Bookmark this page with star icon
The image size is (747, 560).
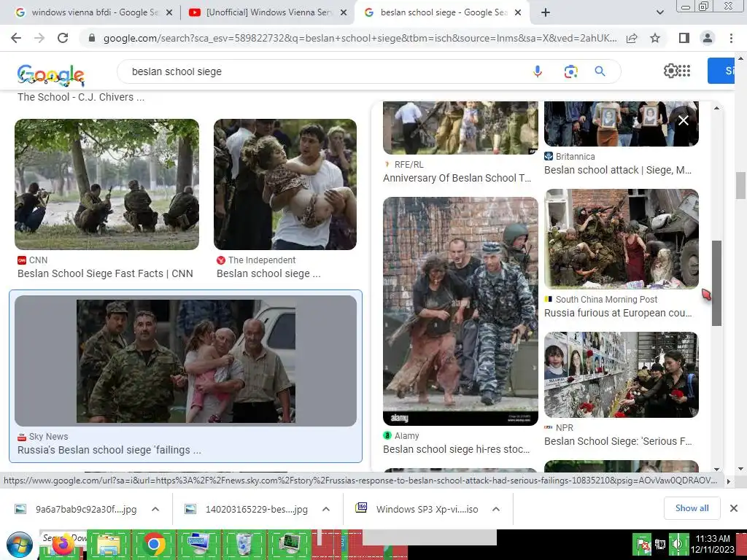pyautogui.click(x=655, y=38)
